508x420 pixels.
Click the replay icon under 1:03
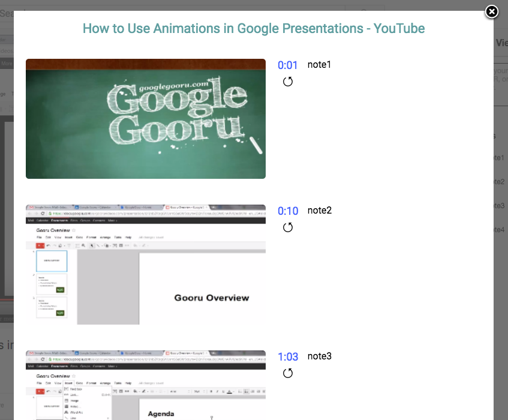pyautogui.click(x=288, y=373)
